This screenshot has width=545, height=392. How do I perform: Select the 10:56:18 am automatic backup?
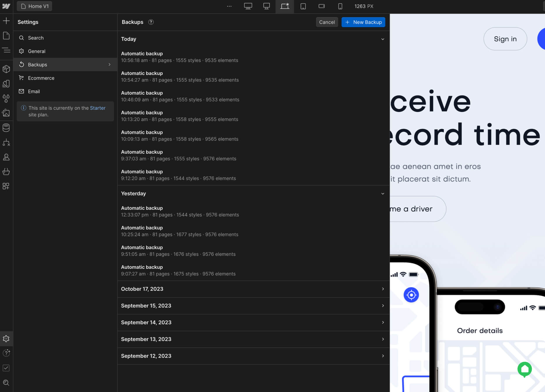pos(253,57)
